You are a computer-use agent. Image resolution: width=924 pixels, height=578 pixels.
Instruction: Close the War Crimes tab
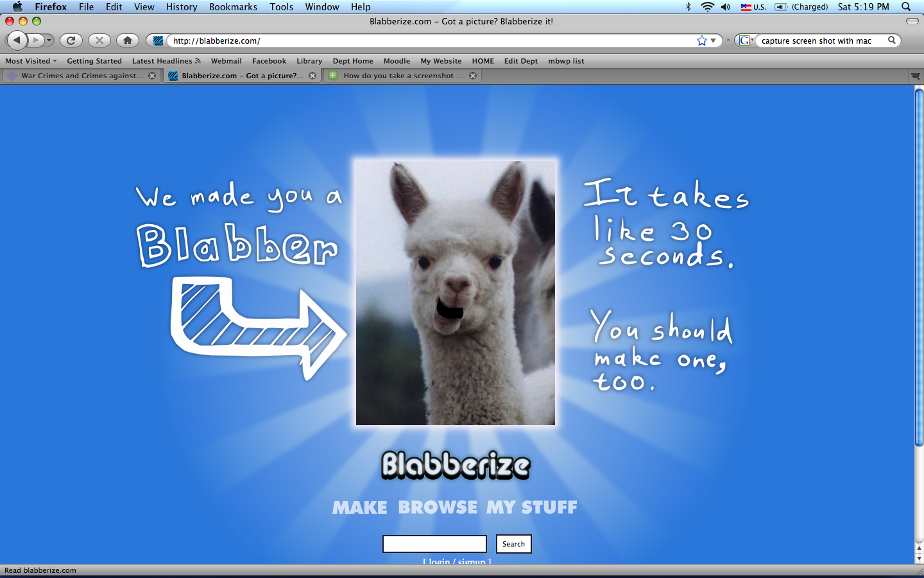tap(152, 76)
